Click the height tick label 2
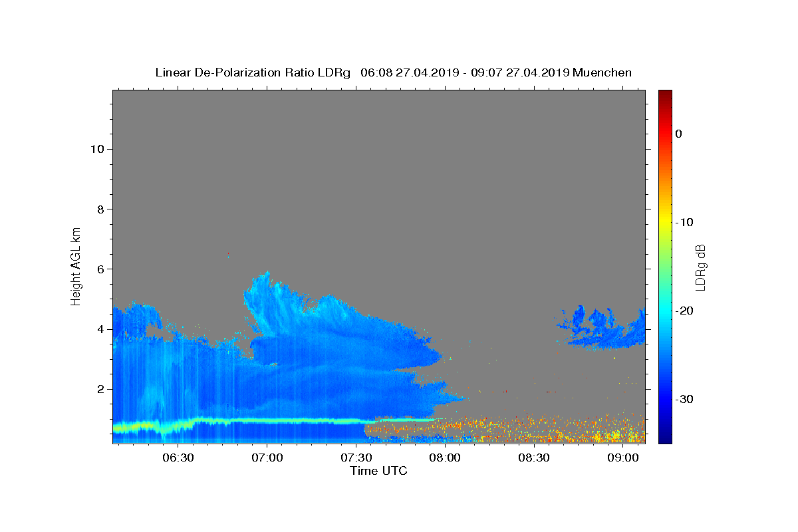 coord(102,389)
